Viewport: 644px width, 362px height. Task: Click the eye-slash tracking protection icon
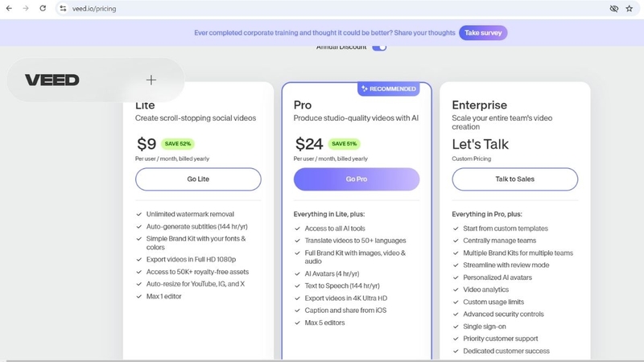click(614, 8)
